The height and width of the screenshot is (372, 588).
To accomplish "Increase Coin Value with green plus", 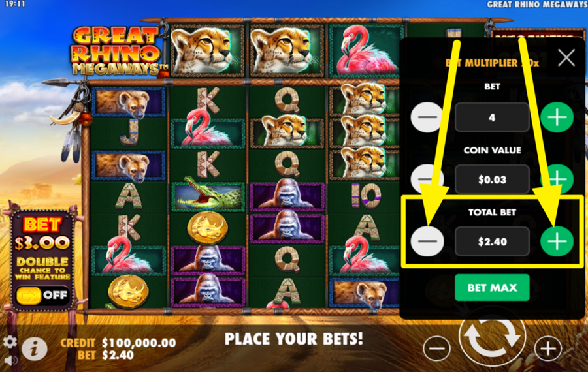I will pyautogui.click(x=557, y=179).
